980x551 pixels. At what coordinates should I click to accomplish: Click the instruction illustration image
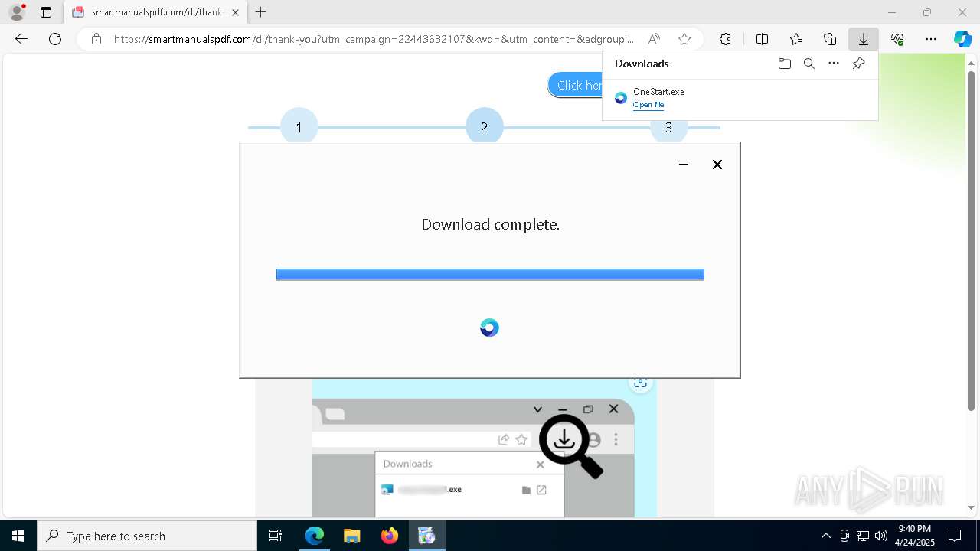(x=485, y=448)
